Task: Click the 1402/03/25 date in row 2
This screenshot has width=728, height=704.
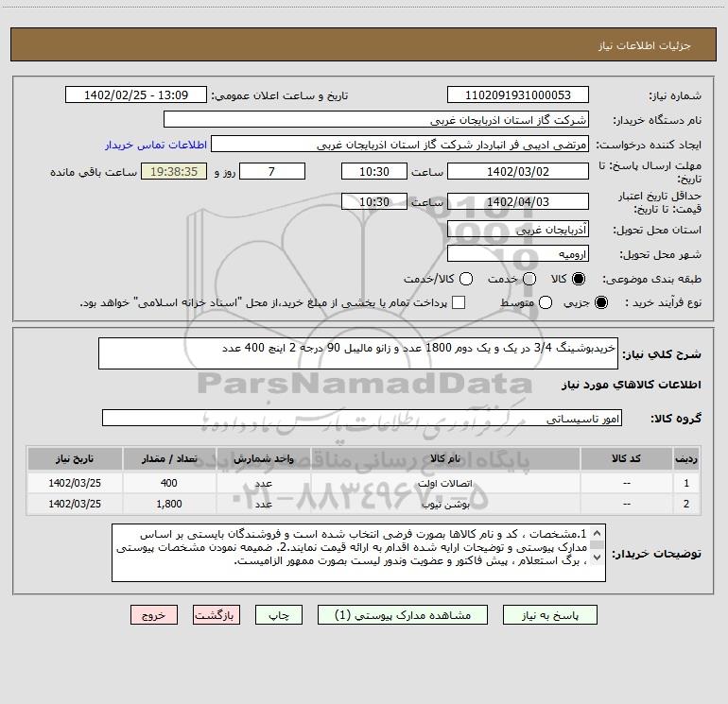Action: pyautogui.click(x=75, y=504)
